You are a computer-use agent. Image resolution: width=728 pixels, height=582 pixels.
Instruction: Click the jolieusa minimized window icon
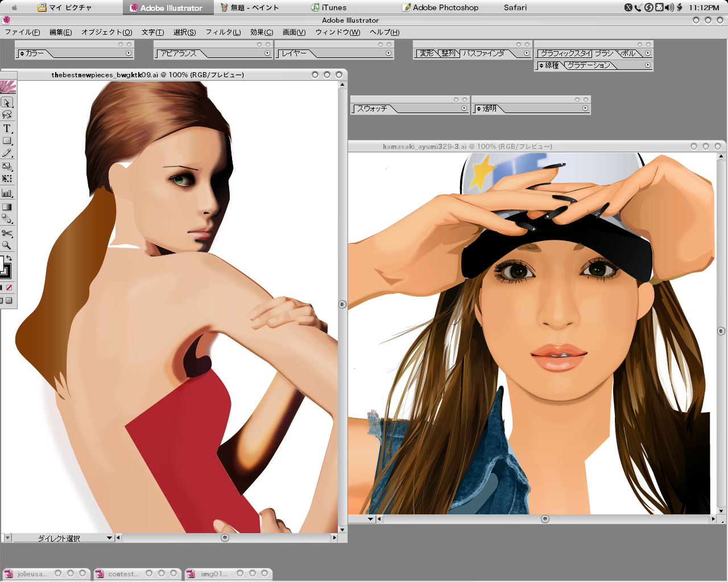tap(9, 574)
